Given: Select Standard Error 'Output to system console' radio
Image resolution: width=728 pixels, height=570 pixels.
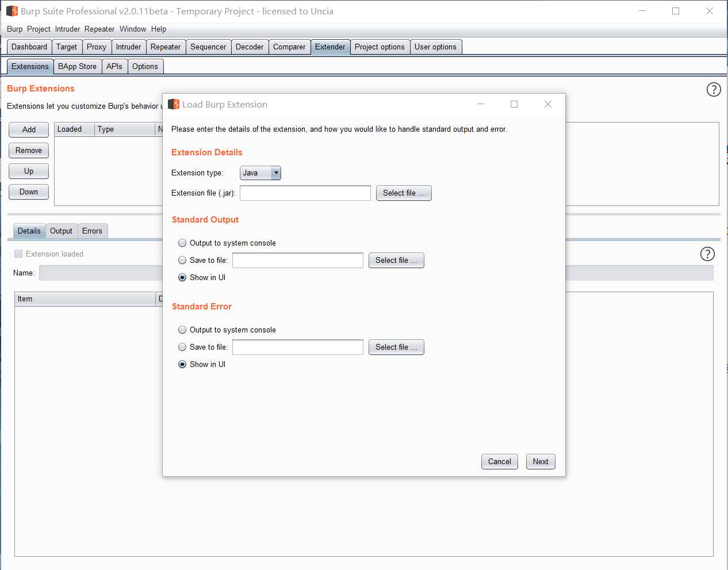Looking at the screenshot, I should (x=182, y=330).
